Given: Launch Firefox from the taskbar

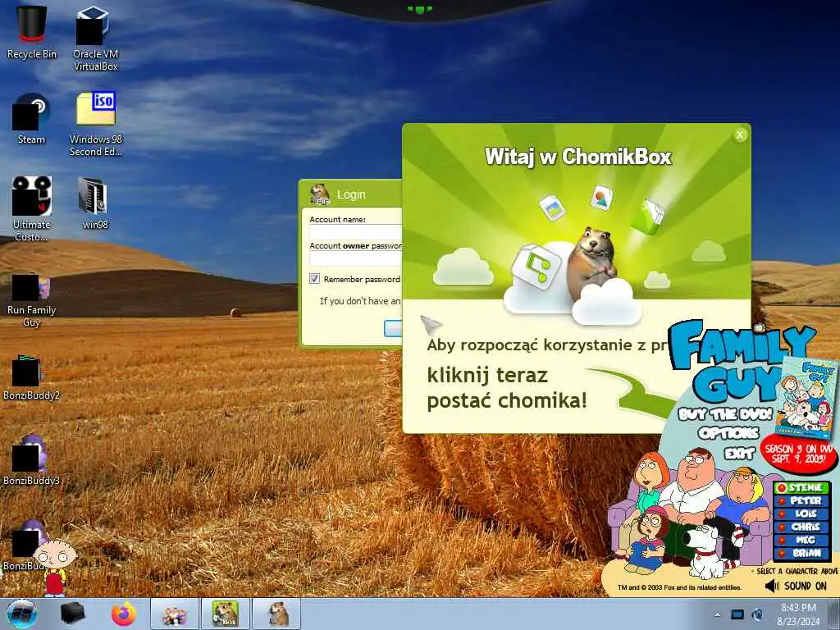Looking at the screenshot, I should point(124,614).
